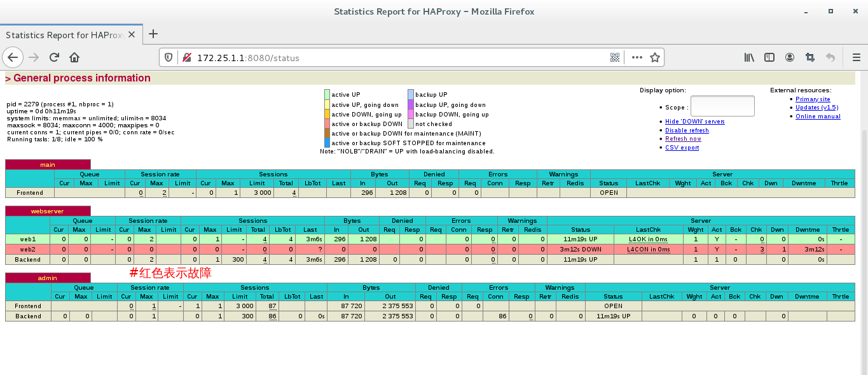This screenshot has width=868, height=375.
Task: Click the webserver proxy section title
Action: point(48,211)
